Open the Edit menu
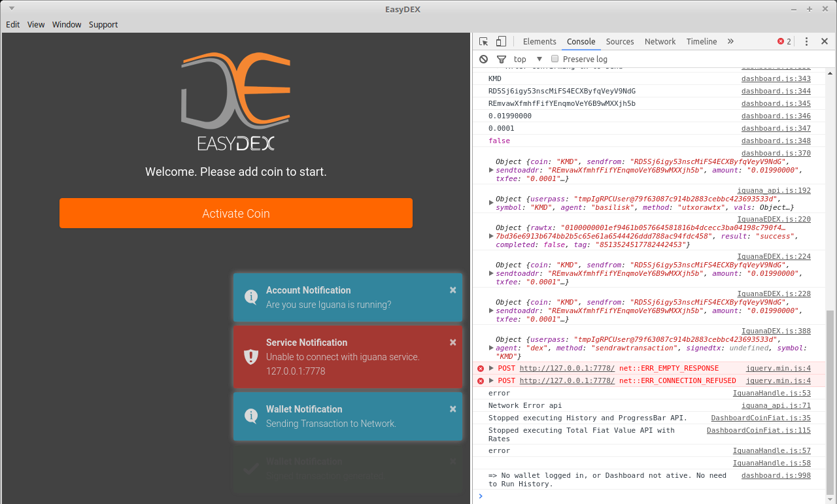This screenshot has height=504, width=837. (13, 24)
